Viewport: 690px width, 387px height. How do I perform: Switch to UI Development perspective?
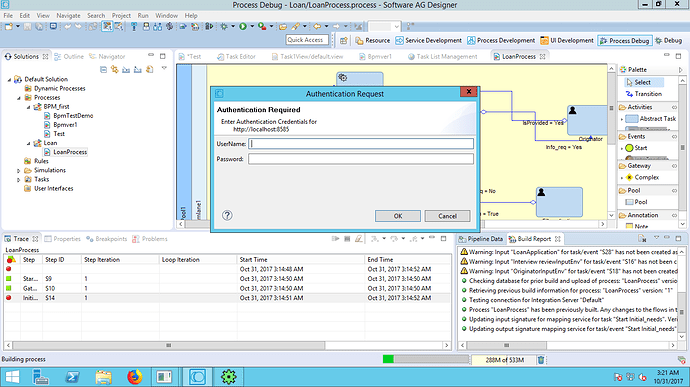(x=567, y=41)
